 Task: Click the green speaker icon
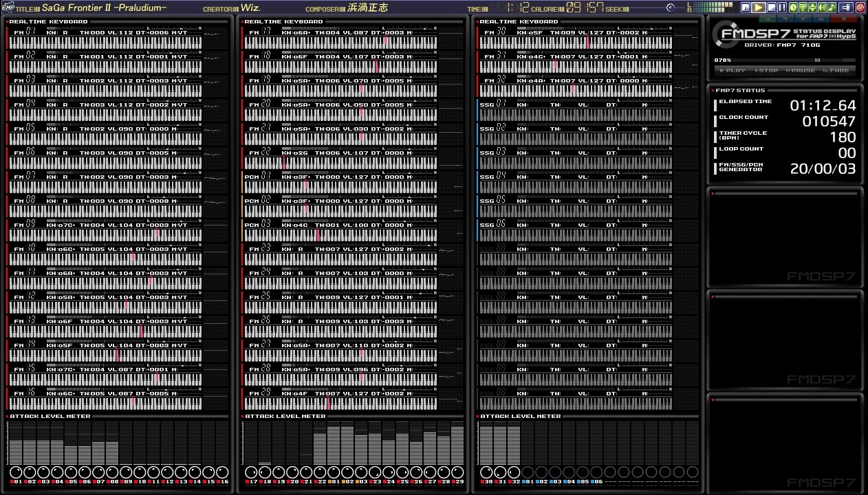click(x=822, y=8)
